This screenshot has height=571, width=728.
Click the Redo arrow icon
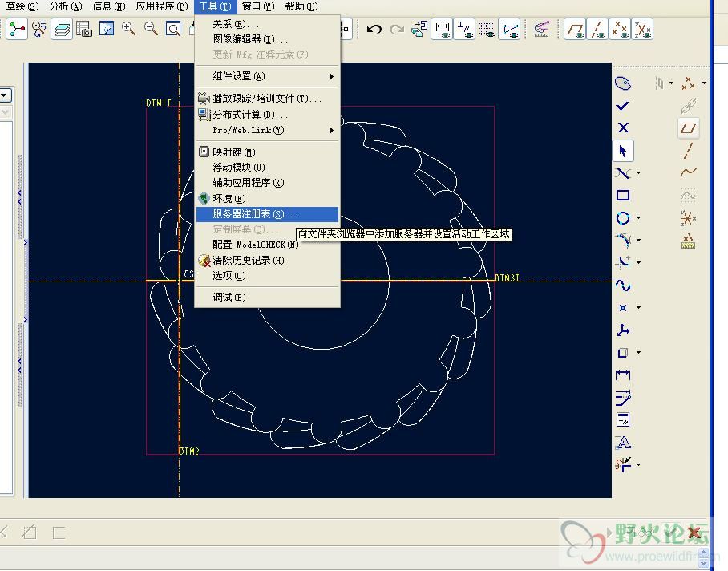(x=397, y=29)
